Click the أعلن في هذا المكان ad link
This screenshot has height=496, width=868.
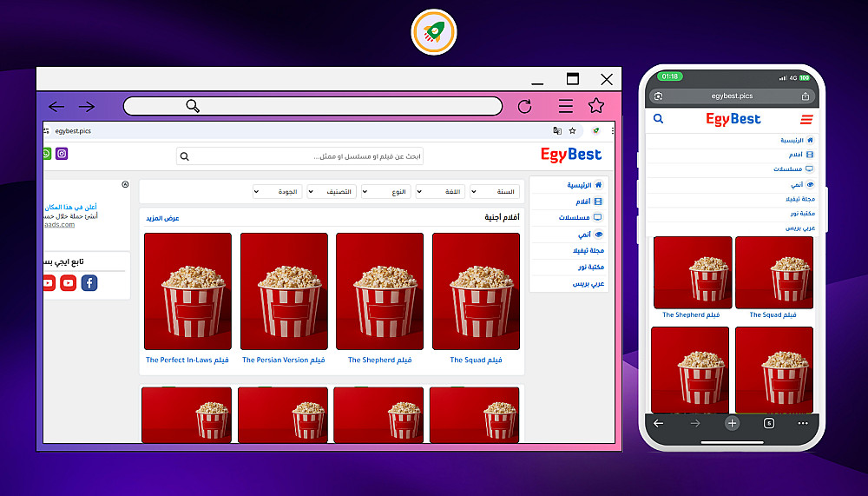click(x=70, y=208)
